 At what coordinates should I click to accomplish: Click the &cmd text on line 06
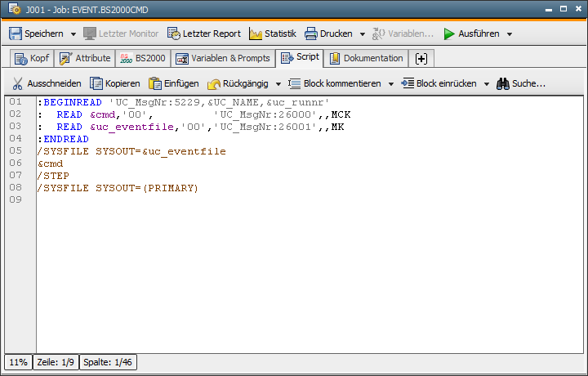click(51, 164)
